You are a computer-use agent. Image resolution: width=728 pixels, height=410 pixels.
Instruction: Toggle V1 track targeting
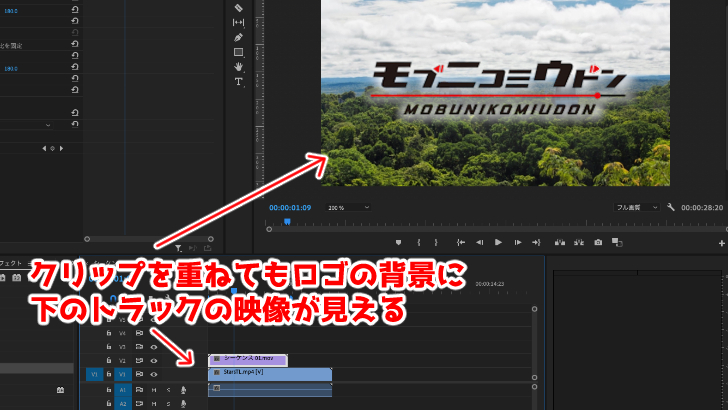pyautogui.click(x=123, y=374)
